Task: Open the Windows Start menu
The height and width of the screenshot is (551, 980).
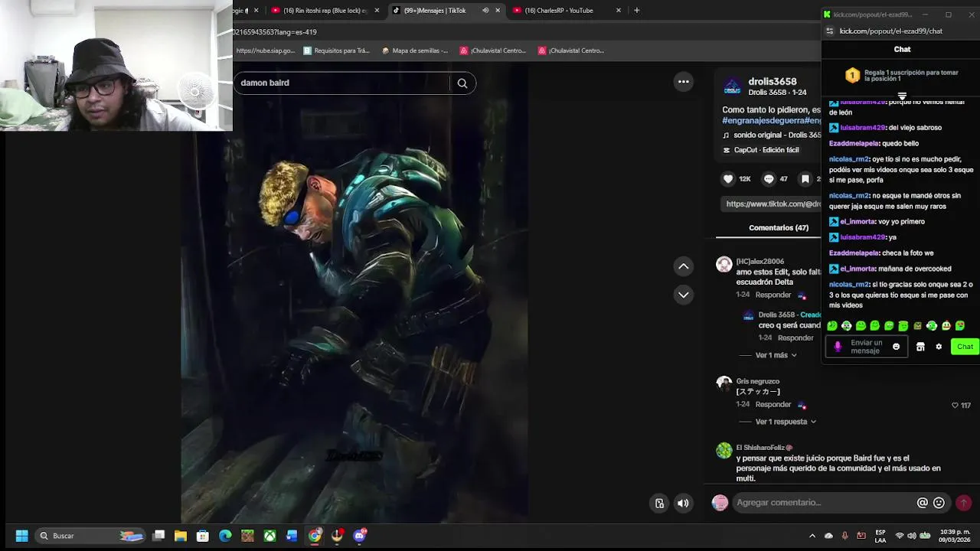Action: click(x=22, y=536)
